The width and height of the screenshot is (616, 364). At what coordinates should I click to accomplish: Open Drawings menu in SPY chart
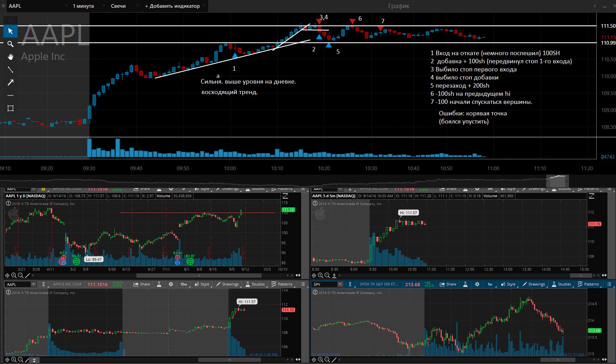pyautogui.click(x=534, y=284)
